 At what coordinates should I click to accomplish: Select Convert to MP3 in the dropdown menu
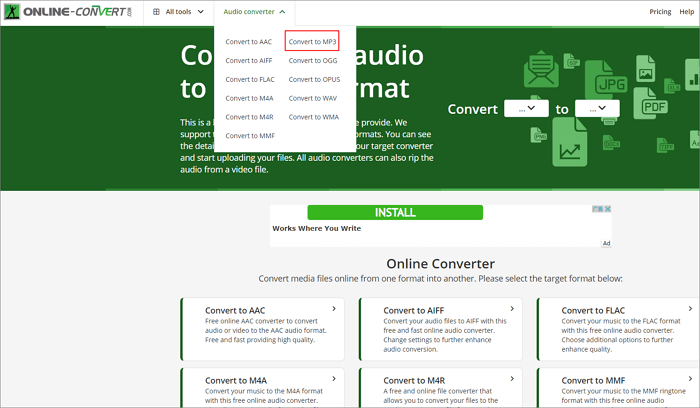pos(312,42)
